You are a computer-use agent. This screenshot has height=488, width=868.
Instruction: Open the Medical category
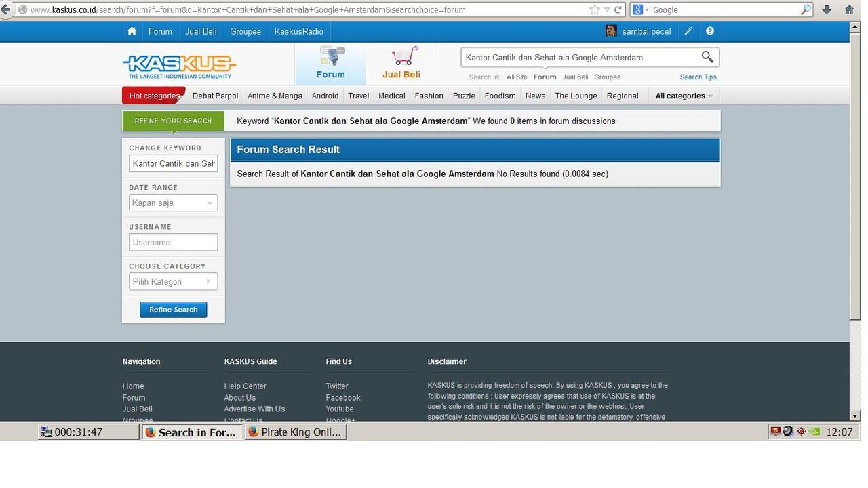pos(391,96)
